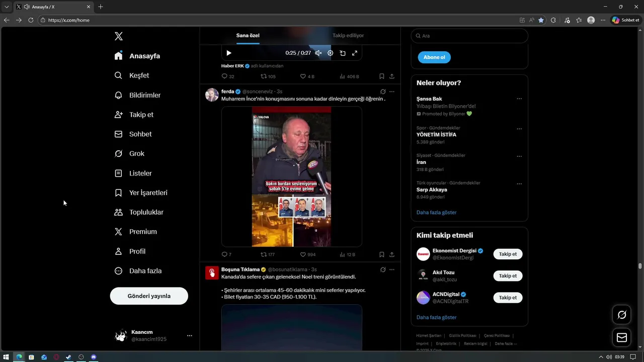This screenshot has height=362, width=644.
Task: Like ferda's post with 994 likes
Action: point(308,255)
